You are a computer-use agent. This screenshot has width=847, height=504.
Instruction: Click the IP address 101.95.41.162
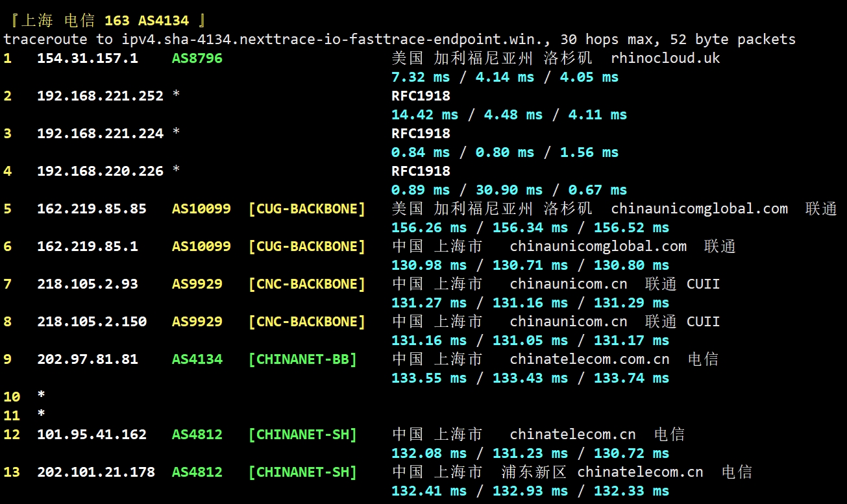pyautogui.click(x=92, y=435)
